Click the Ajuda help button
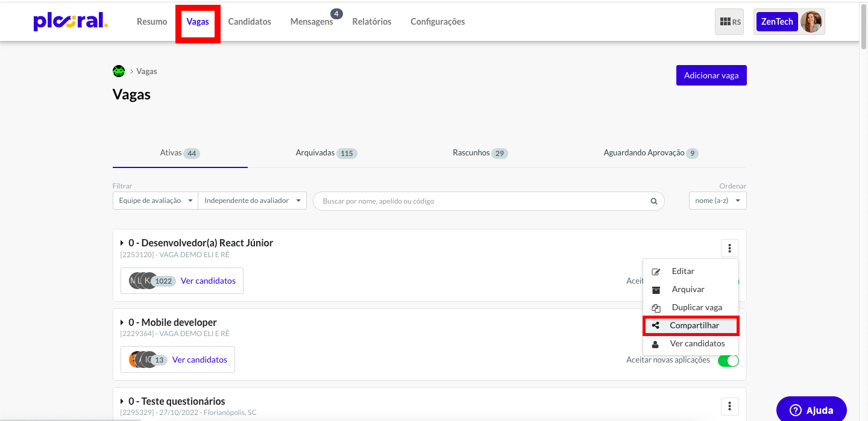 coord(811,410)
